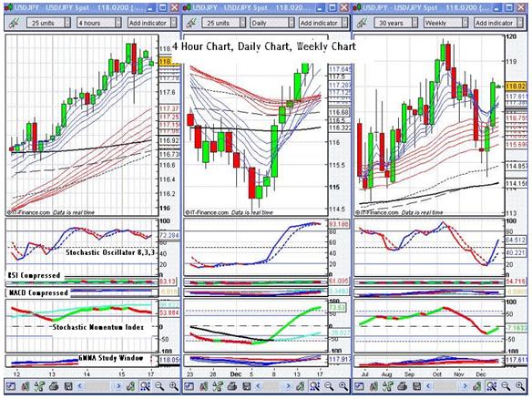
Task: Click right scroll arrow in Weekly bottom toolbar
Action: point(465,386)
